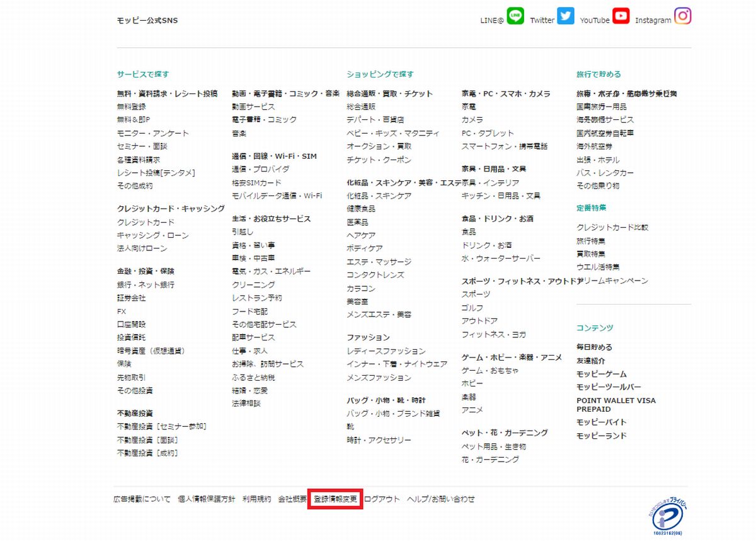The height and width of the screenshot is (541, 756).
Task: Click モッピーゲーム under コンテンツ
Action: coord(601,373)
